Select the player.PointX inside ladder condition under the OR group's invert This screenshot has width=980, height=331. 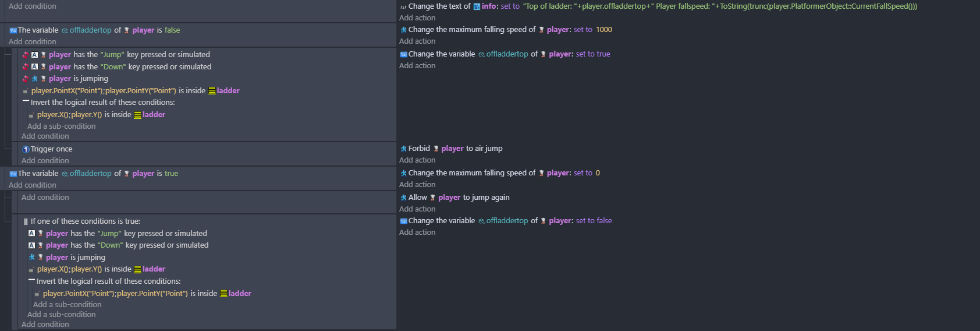click(x=143, y=294)
